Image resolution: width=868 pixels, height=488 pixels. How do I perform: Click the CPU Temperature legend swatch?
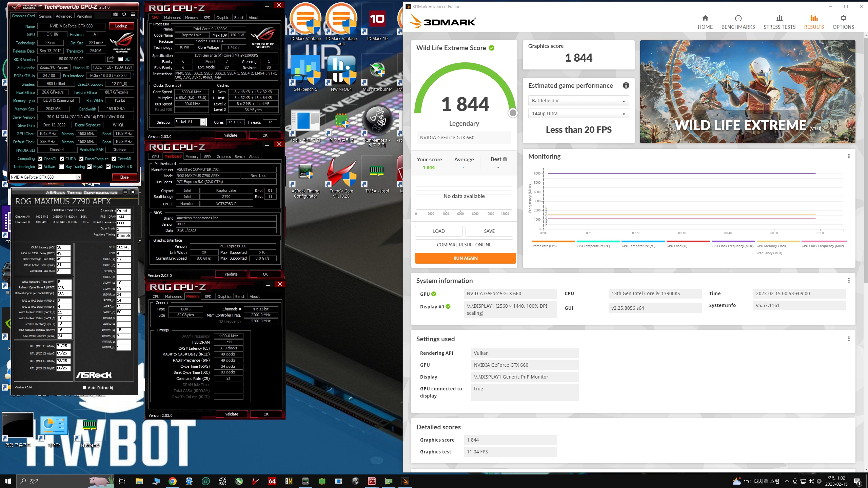pyautogui.click(x=598, y=242)
